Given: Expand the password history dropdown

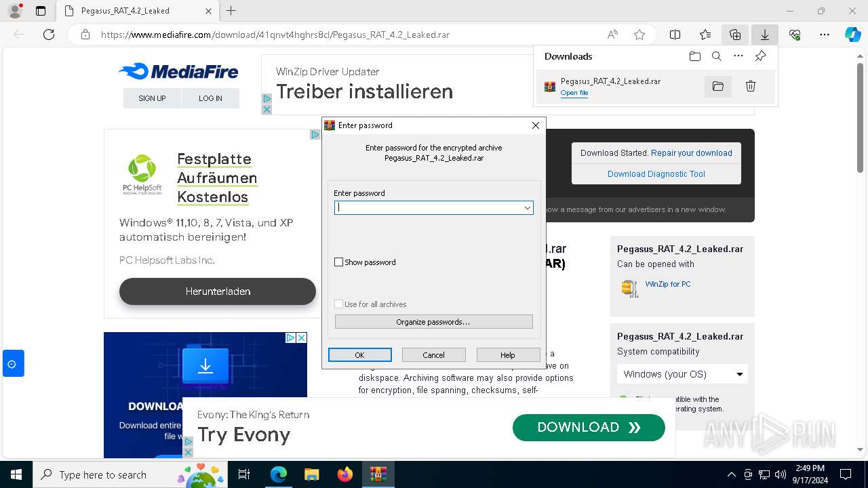Looking at the screenshot, I should tap(527, 208).
